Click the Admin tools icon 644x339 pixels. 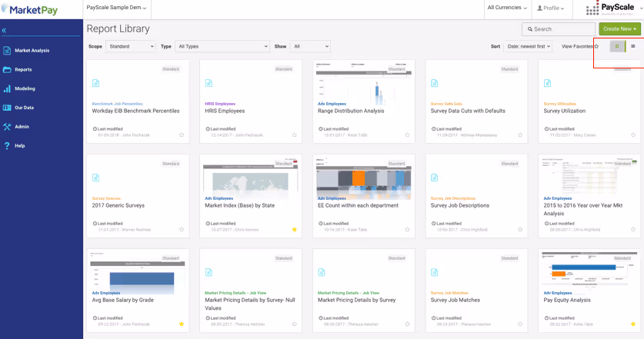[x=7, y=126]
